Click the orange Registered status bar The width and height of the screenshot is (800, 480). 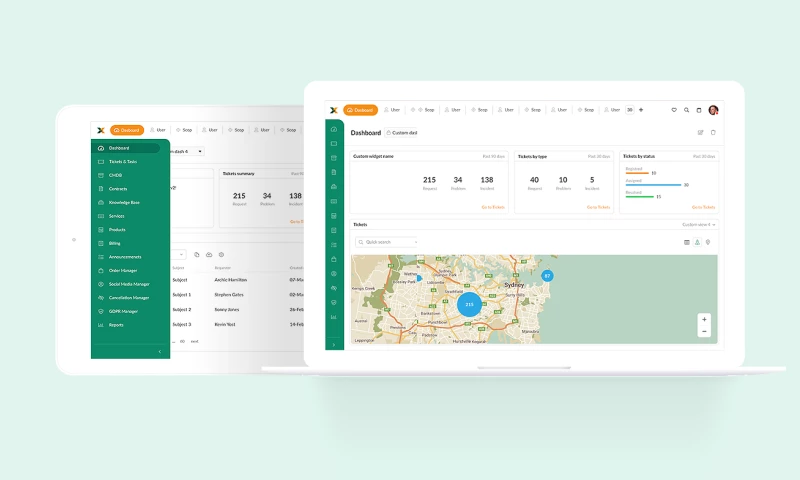pyautogui.click(x=637, y=173)
